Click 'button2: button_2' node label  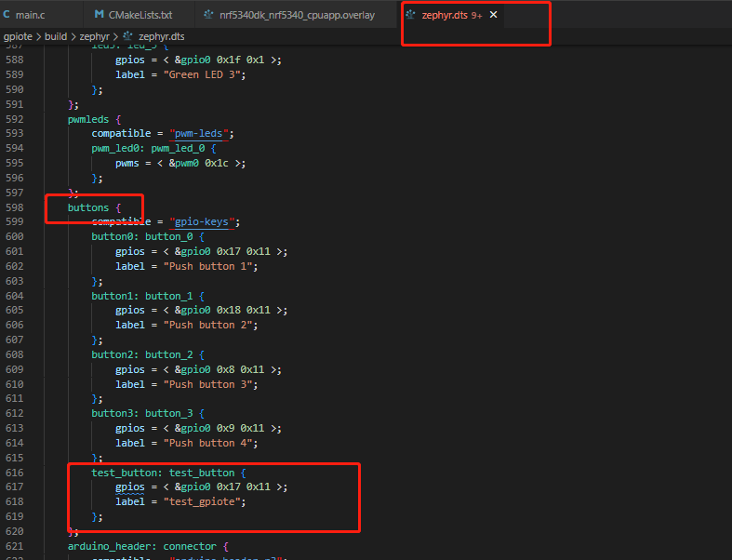(x=142, y=354)
